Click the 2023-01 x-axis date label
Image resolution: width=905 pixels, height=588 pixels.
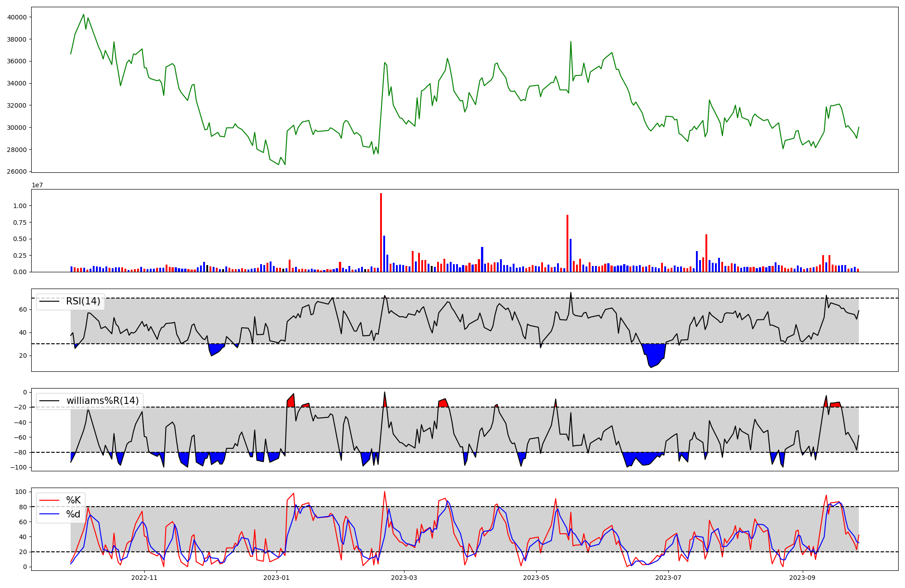point(276,578)
